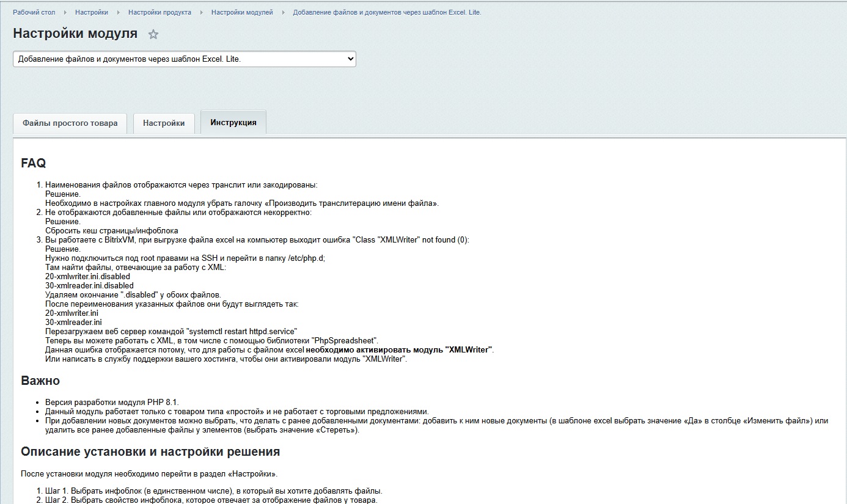Click the star icon to favorite this page
This screenshot has width=847, height=504.
pos(153,34)
